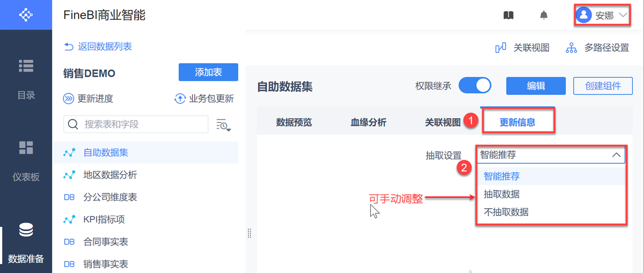Select the 销售事实表 table
Screen dimensions: 644x273
(x=145, y=264)
